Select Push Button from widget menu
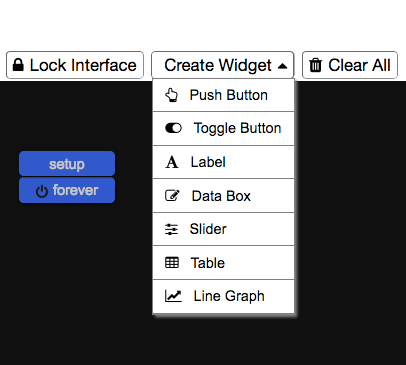Screen dimensions: 406x365 click(x=223, y=95)
